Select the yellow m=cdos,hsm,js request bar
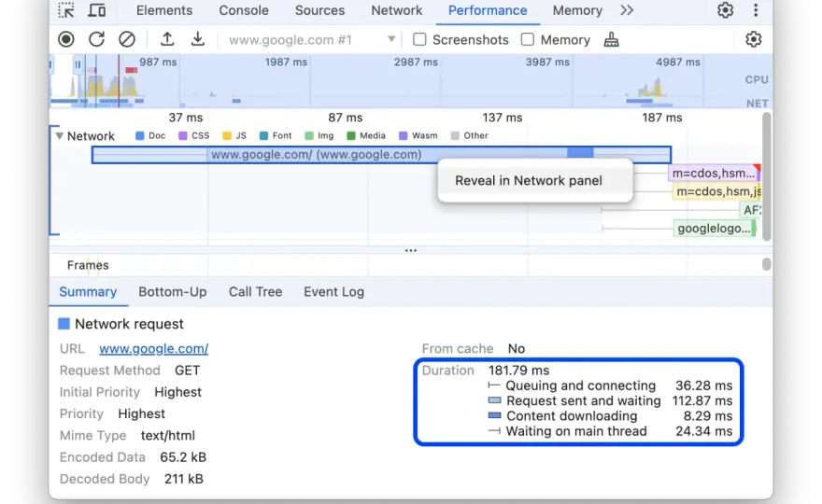 pyautogui.click(x=716, y=191)
